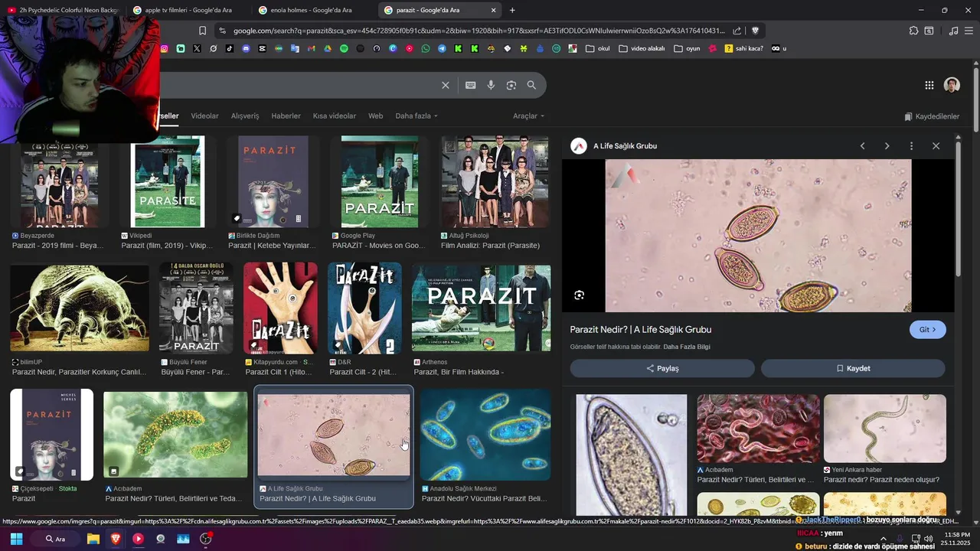Image resolution: width=980 pixels, height=551 pixels.
Task: Open the 'okul' bookmarks folder
Action: click(x=598, y=48)
